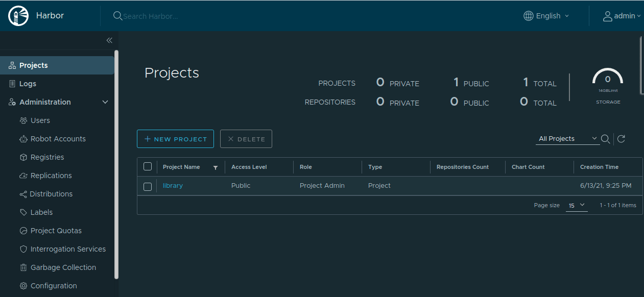Click the Distributions share icon
Screen dimensions: 644x297
pyautogui.click(x=23, y=194)
